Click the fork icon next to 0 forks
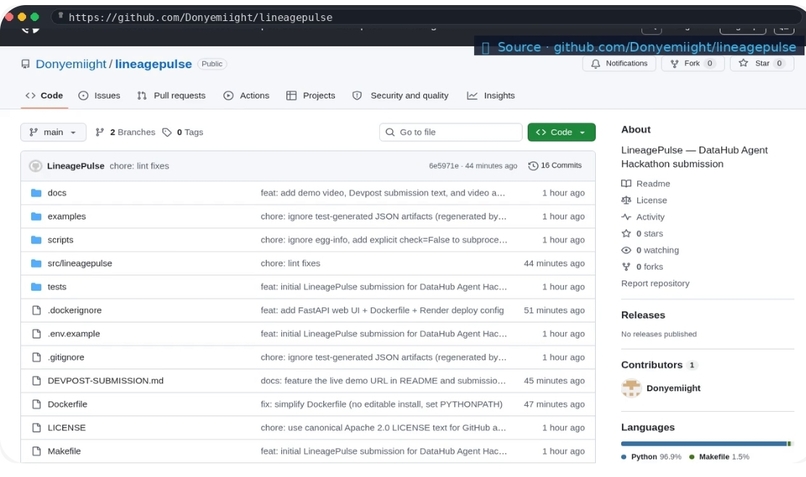Image resolution: width=806 pixels, height=477 pixels. click(x=626, y=267)
